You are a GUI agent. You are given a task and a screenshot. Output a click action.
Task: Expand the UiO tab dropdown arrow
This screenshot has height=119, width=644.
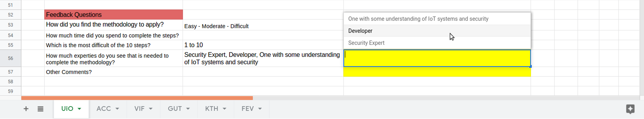80,109
